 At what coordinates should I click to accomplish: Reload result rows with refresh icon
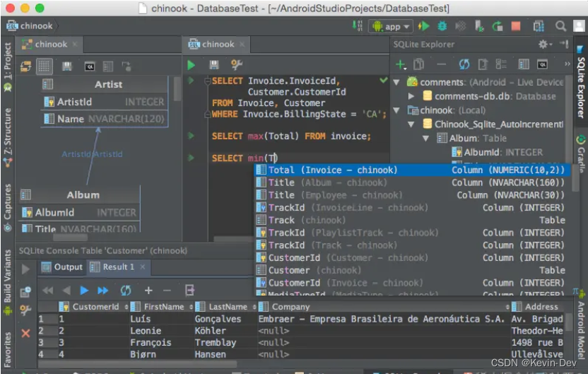click(x=126, y=291)
